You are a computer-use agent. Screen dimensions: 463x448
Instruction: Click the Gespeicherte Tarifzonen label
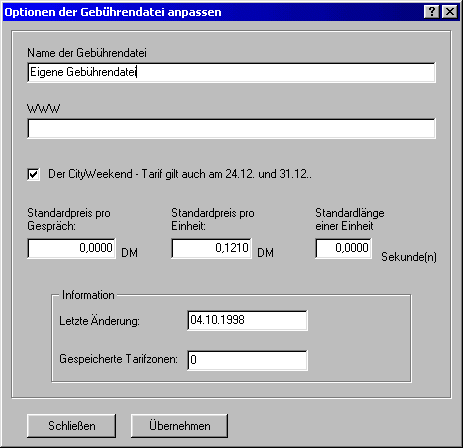(x=119, y=359)
